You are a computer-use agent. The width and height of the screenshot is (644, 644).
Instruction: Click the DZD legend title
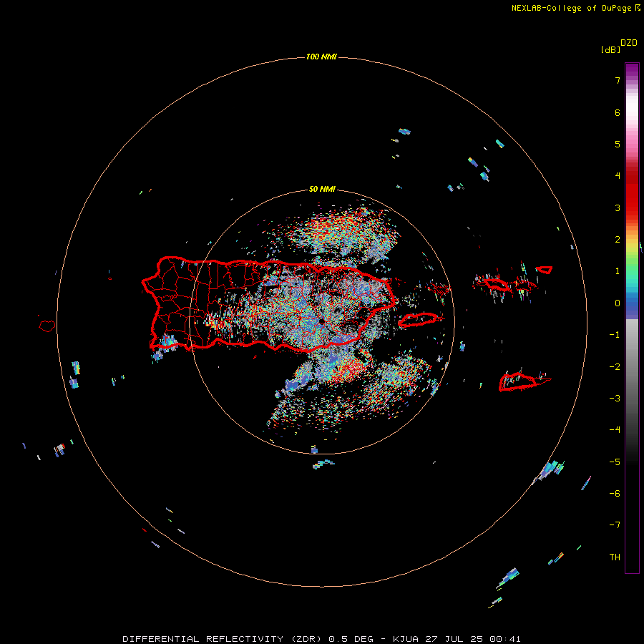pyautogui.click(x=629, y=43)
